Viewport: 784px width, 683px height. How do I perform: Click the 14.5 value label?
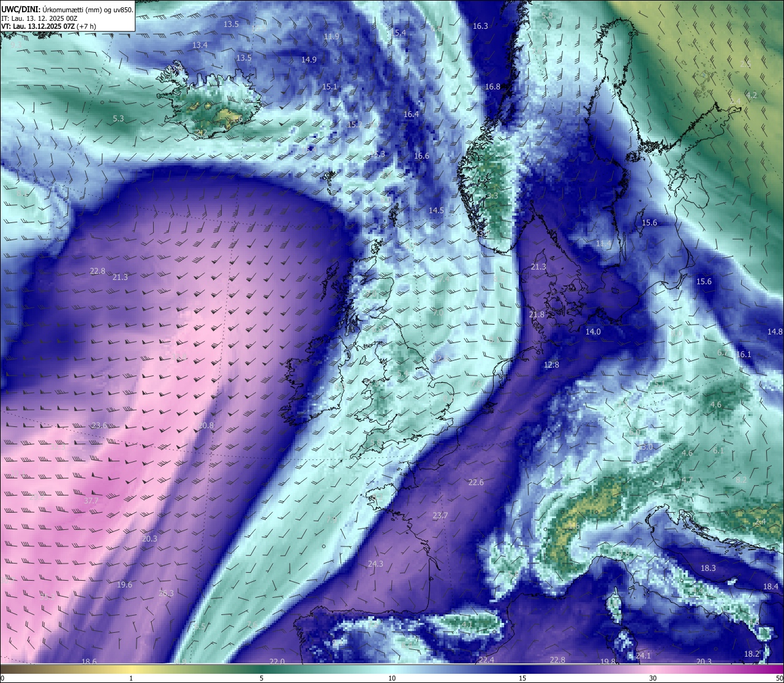pos(436,211)
